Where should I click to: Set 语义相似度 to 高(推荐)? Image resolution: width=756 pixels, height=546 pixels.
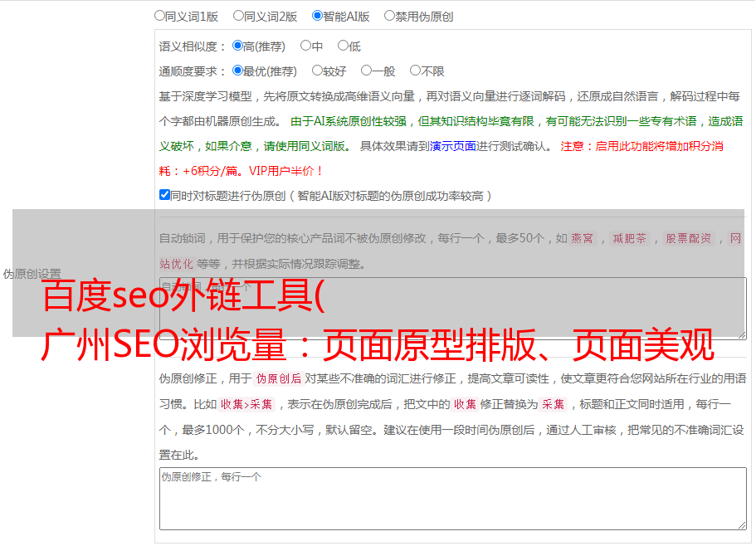point(237,46)
